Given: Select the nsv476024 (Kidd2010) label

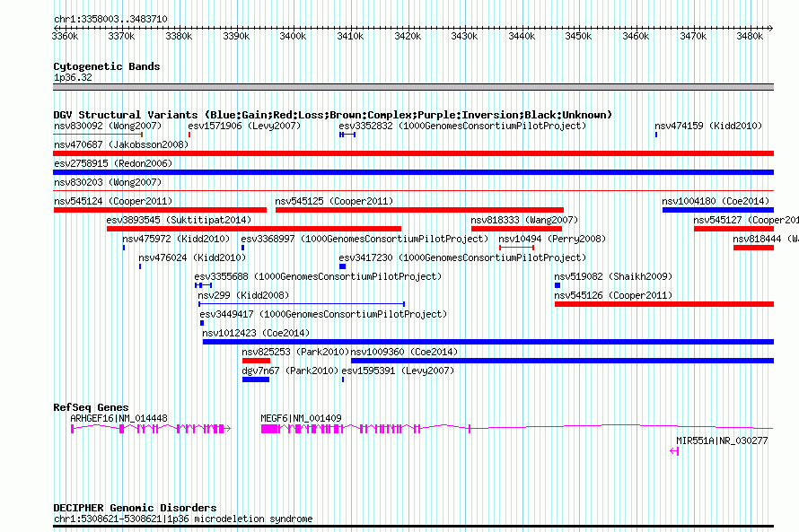Looking at the screenshot, I should point(192,257).
